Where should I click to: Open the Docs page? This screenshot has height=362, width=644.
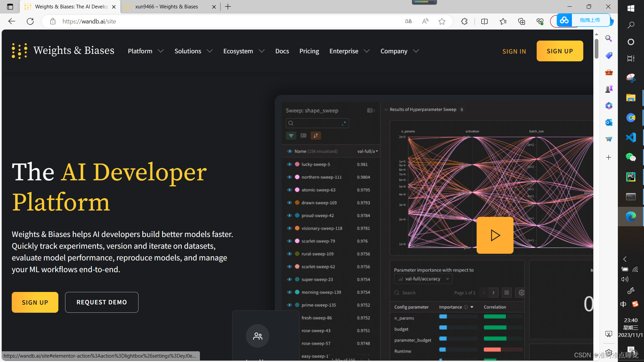(282, 51)
